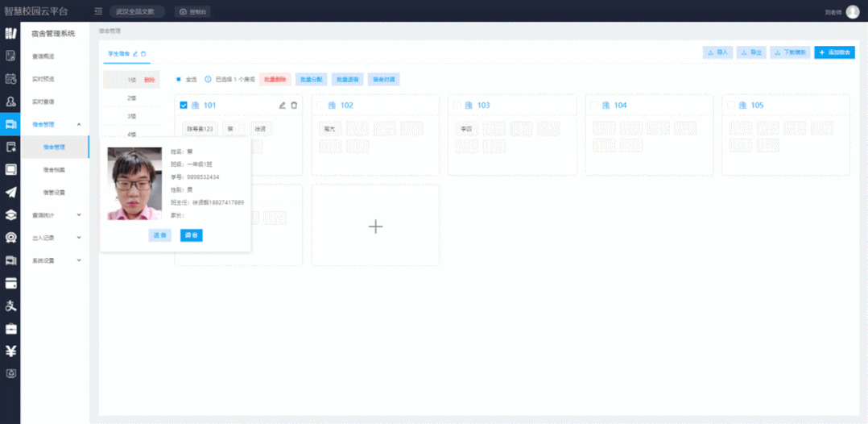
Task: Click the 周六 student tag in room 102
Action: (330, 129)
